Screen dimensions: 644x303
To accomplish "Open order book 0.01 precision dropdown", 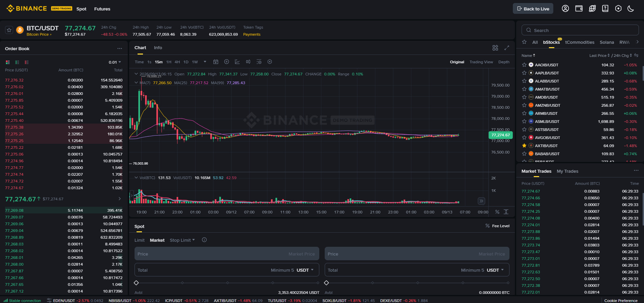I will tap(115, 62).
